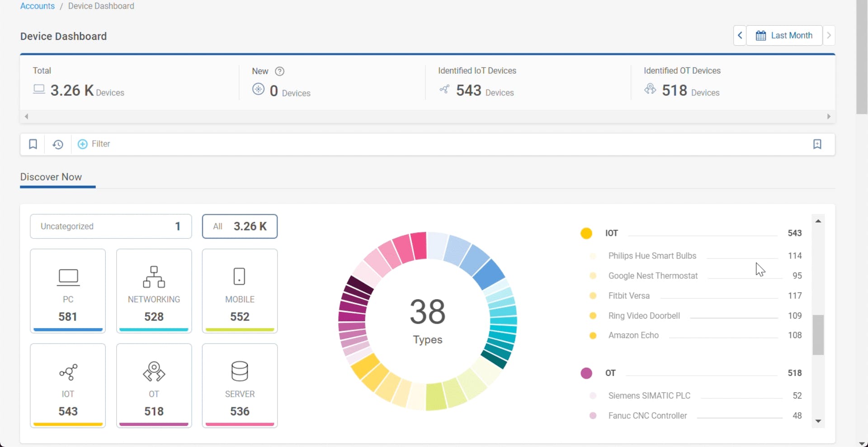Click the All devices 3.26K filter
Screen dimensions: 868x447
pos(240,226)
